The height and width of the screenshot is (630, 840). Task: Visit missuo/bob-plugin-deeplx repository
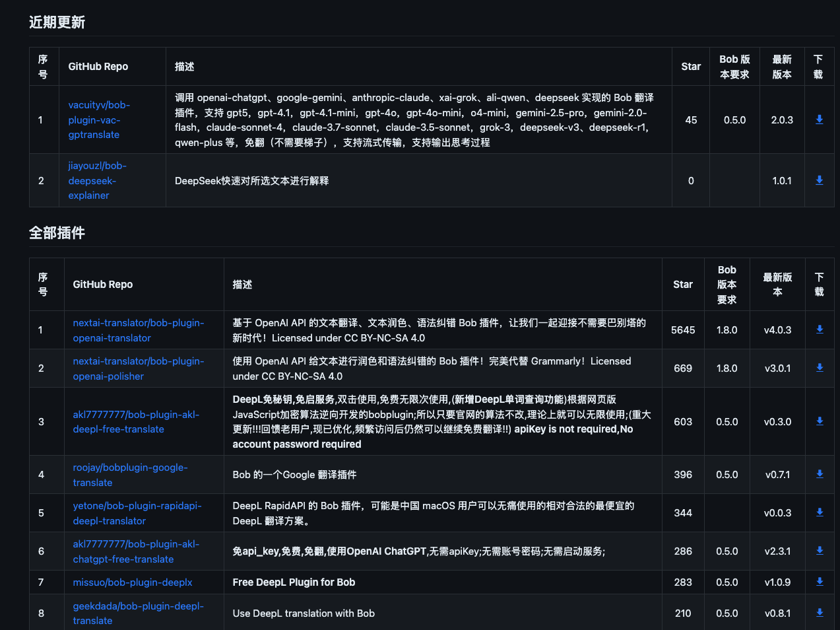pyautogui.click(x=132, y=582)
